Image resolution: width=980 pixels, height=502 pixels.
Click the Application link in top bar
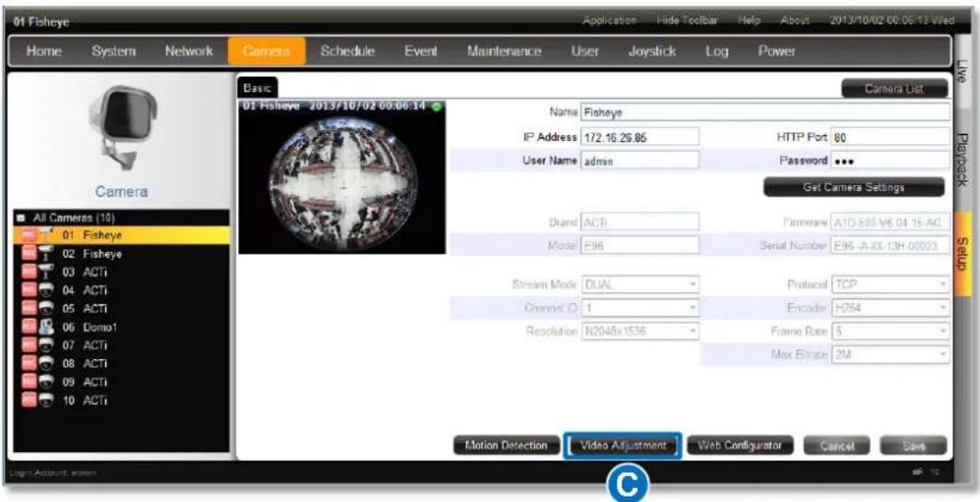pyautogui.click(x=610, y=21)
